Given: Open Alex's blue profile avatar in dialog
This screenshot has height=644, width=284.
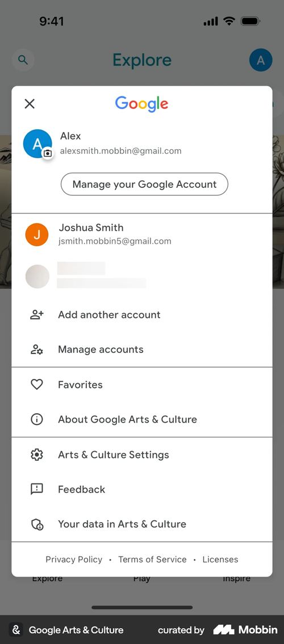Looking at the screenshot, I should 37,144.
